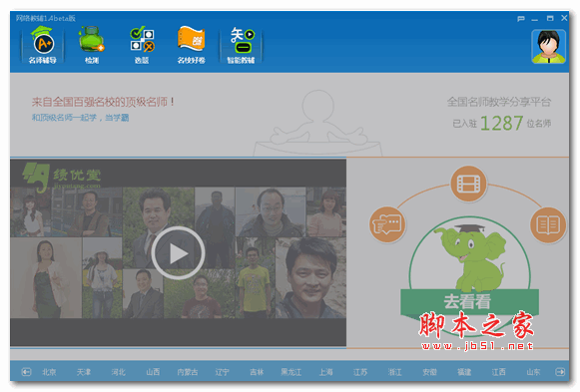Viewport: 580px width, 392px height.
Task: Click the 1287 teacher count number
Action: tap(501, 123)
